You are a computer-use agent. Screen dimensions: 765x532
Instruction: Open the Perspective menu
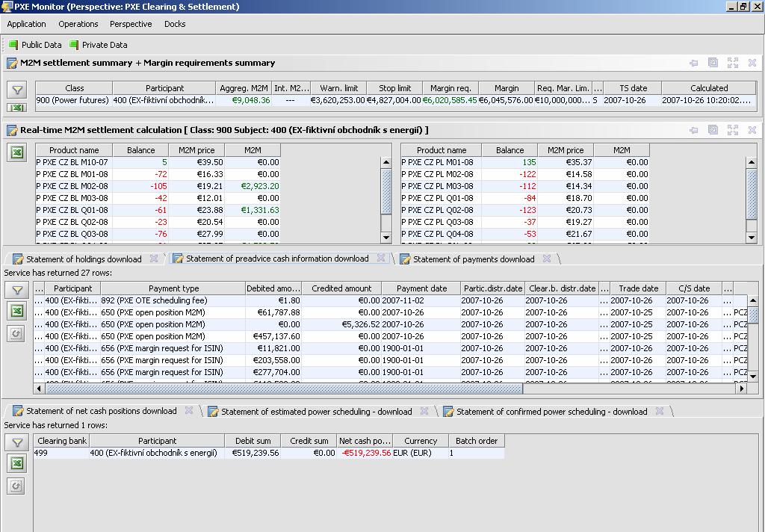[131, 24]
